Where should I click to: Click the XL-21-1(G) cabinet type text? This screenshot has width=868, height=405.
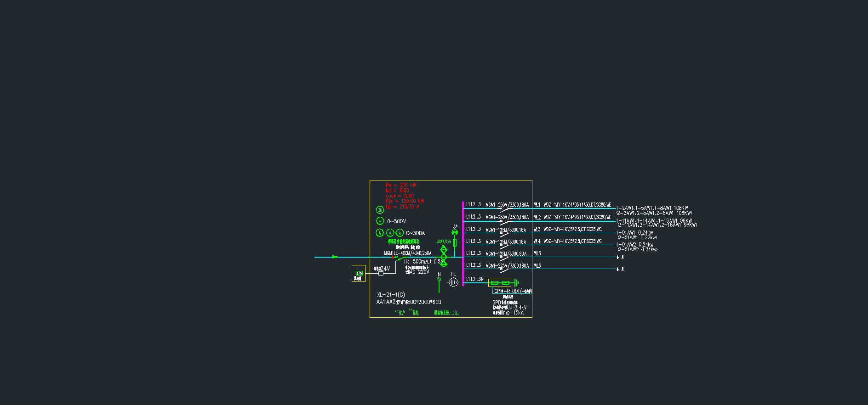391,295
